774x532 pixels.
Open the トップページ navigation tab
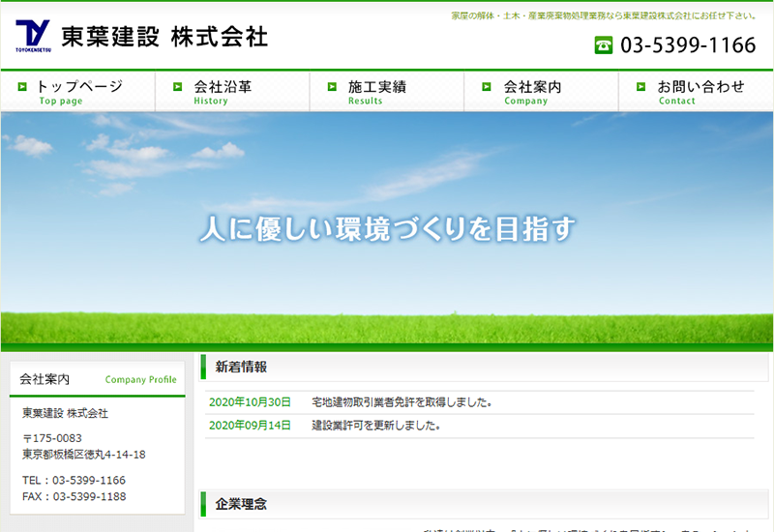click(79, 92)
